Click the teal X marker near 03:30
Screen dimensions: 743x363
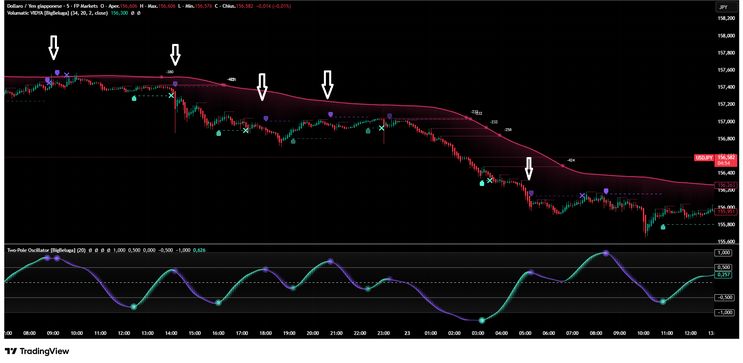[489, 181]
